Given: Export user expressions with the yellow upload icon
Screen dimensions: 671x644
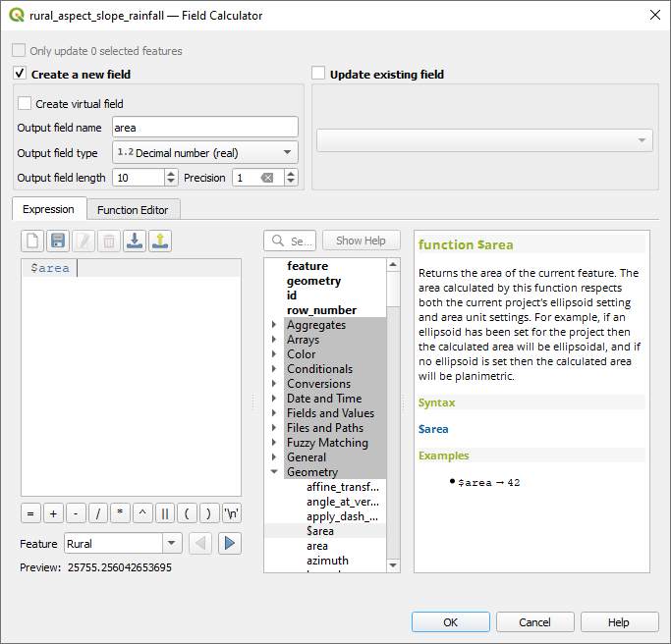Looking at the screenshot, I should 160,241.
